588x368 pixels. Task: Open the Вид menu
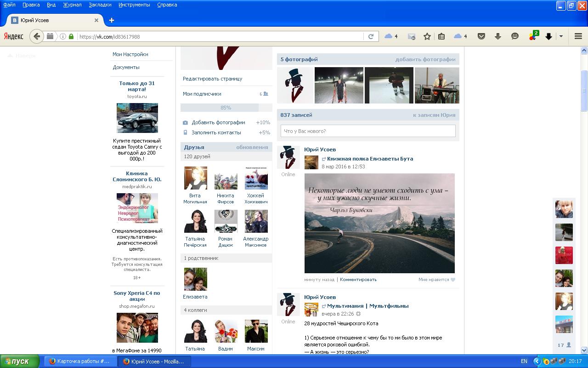[x=51, y=5]
